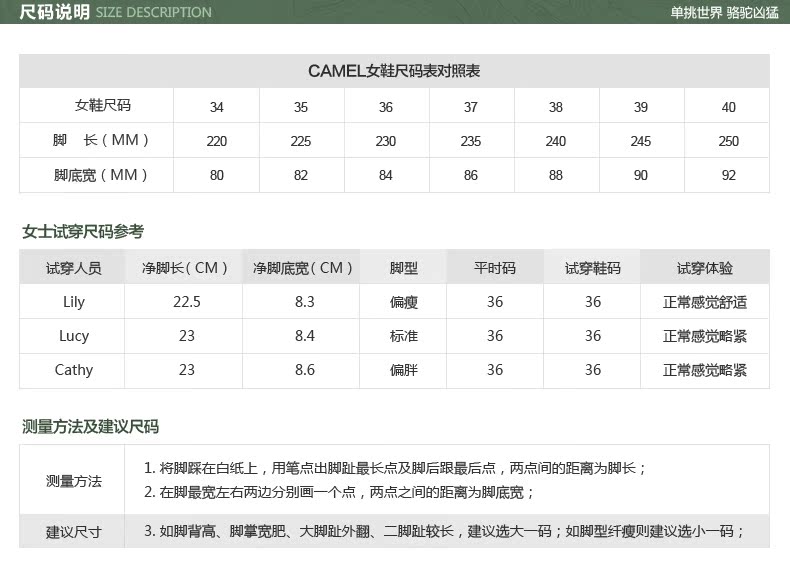The image size is (790, 578).
Task: Click foot width value '90'
Action: point(641,175)
